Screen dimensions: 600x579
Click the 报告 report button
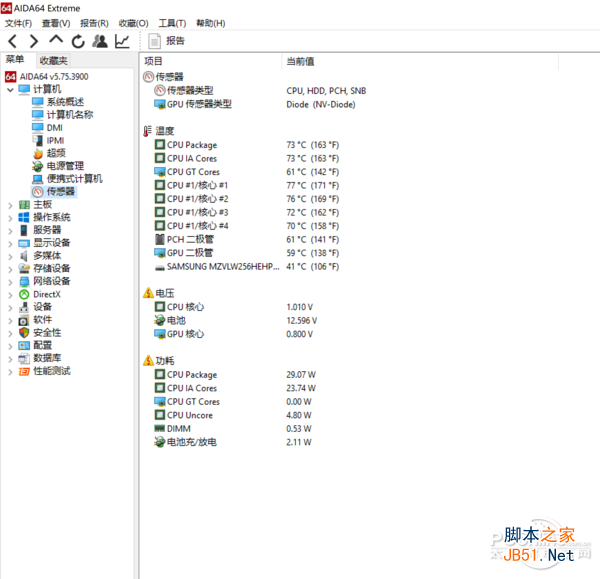[x=167, y=41]
